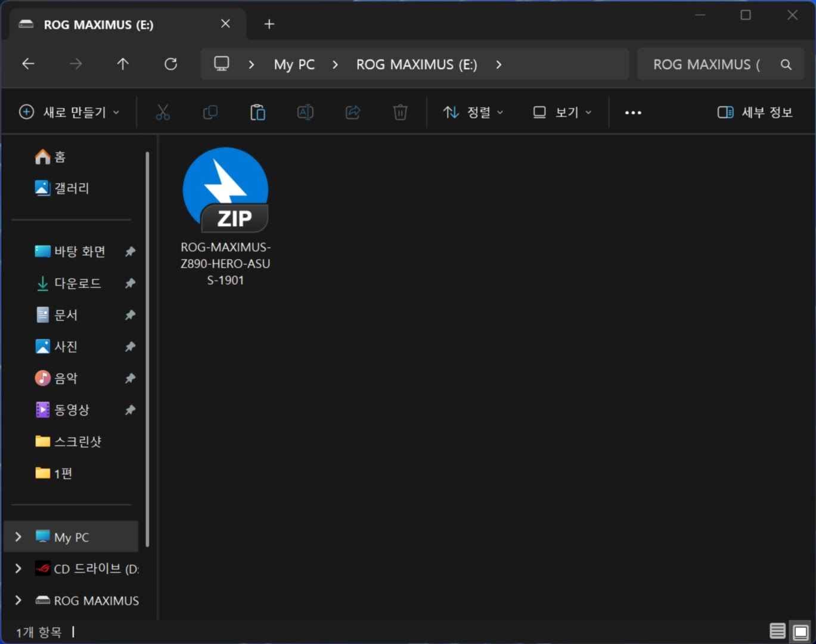Screen dimensions: 816x644
Task: Click ROG MAXIMUS (E:) breadcrumb
Action: click(x=417, y=64)
